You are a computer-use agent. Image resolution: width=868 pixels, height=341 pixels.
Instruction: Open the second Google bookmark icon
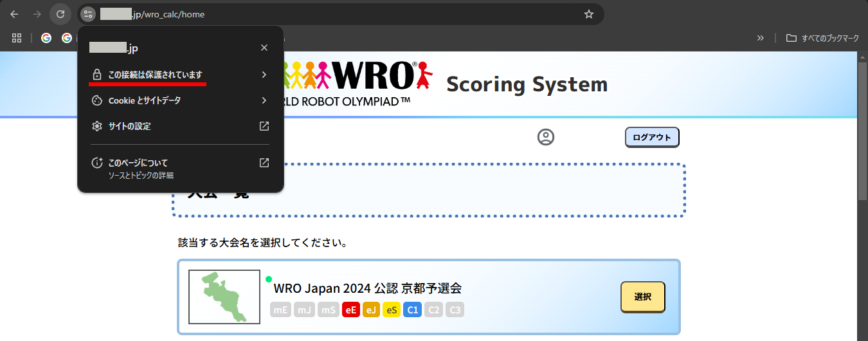click(66, 38)
